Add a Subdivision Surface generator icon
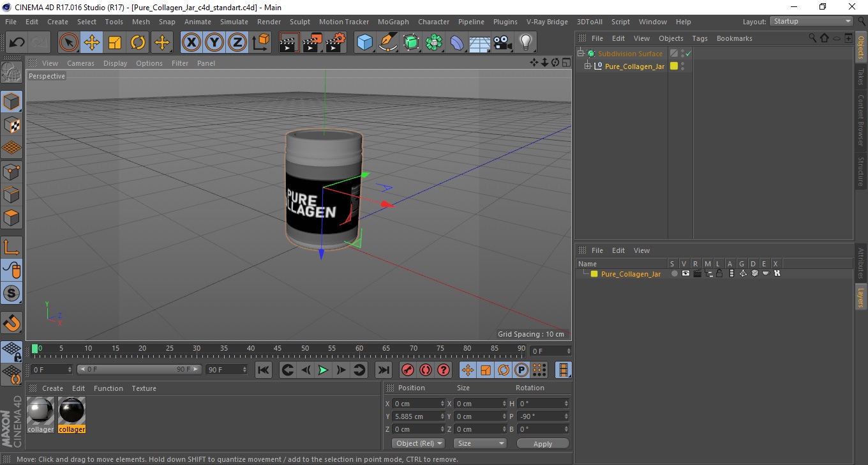Screen dimensions: 868x465 [411, 43]
